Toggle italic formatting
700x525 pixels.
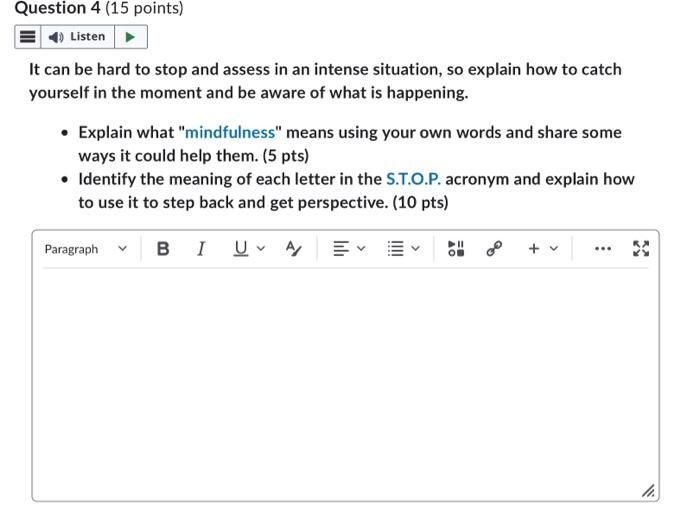point(201,249)
